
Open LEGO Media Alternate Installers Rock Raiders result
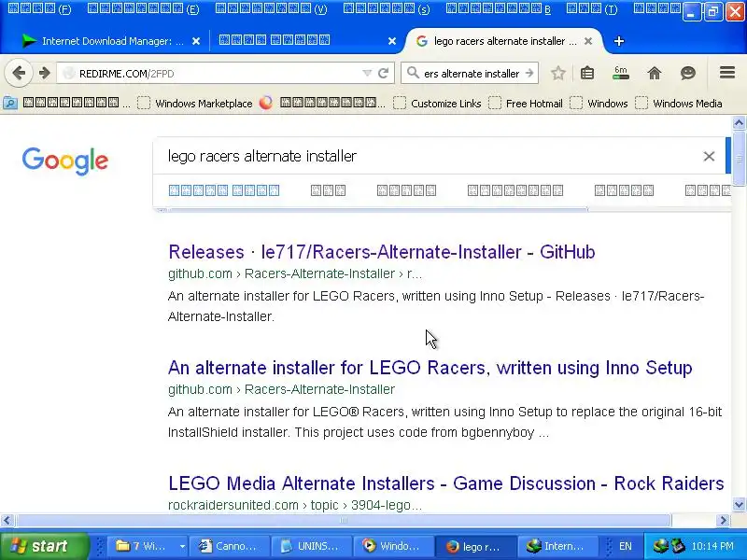point(446,483)
